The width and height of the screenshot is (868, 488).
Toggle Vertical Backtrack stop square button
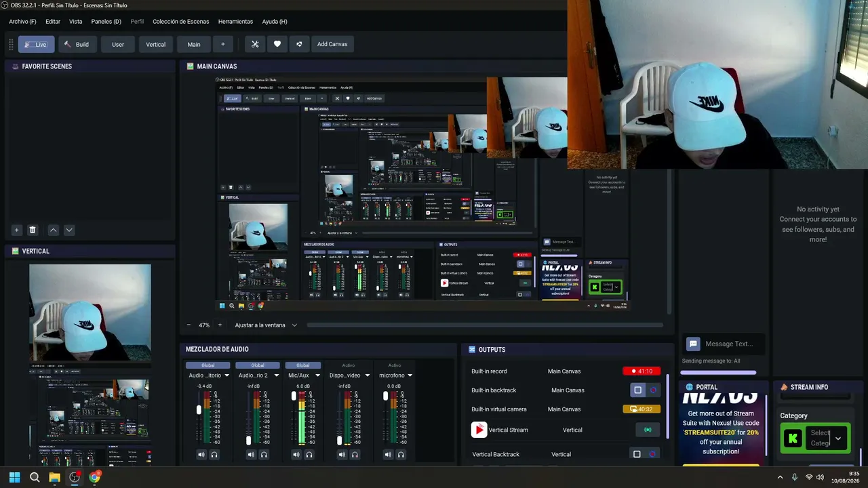tap(637, 454)
